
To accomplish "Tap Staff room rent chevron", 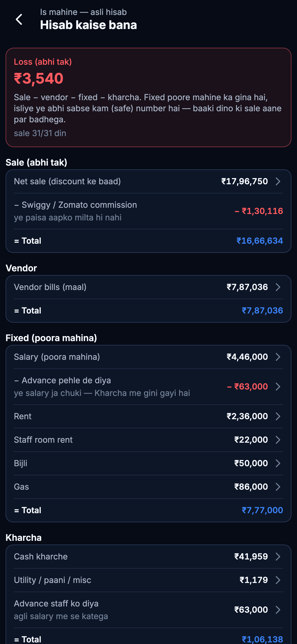I will coord(278,440).
